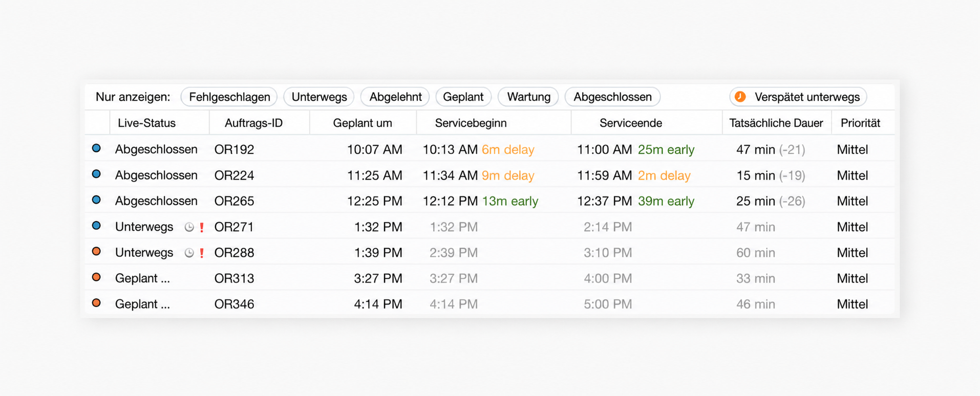Click duration 25 min (-26)
The image size is (980, 396).
point(771,201)
